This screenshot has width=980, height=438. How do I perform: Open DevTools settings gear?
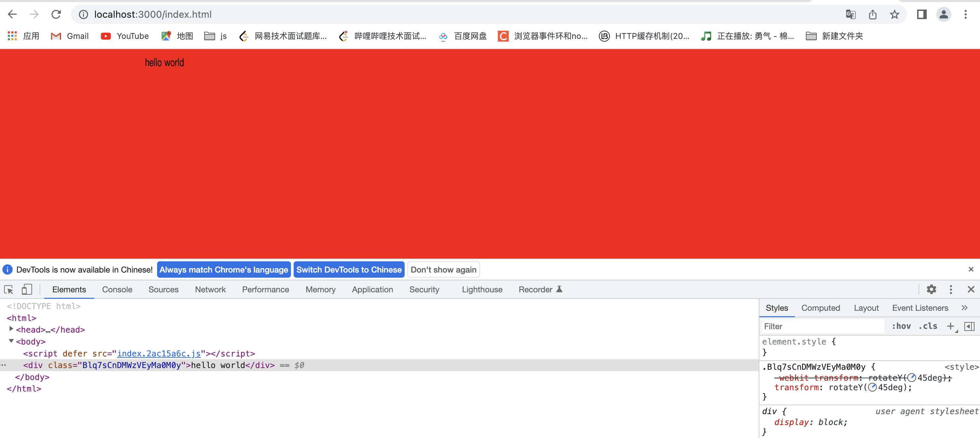tap(931, 289)
